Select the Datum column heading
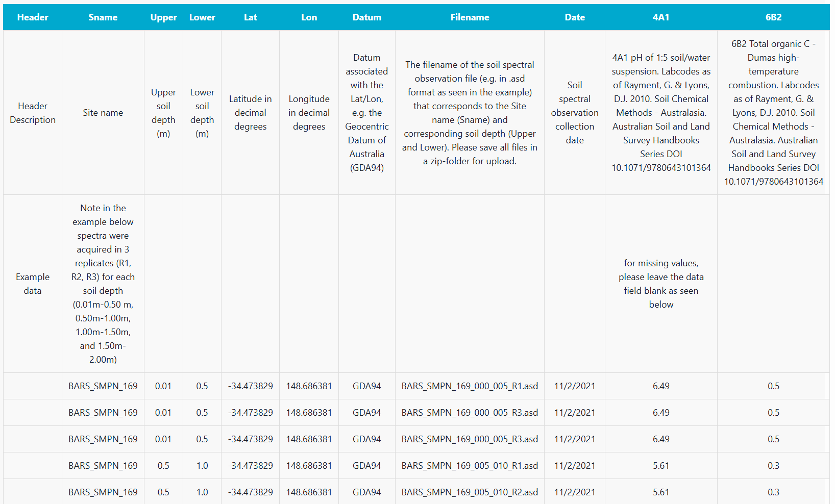 coord(367,17)
